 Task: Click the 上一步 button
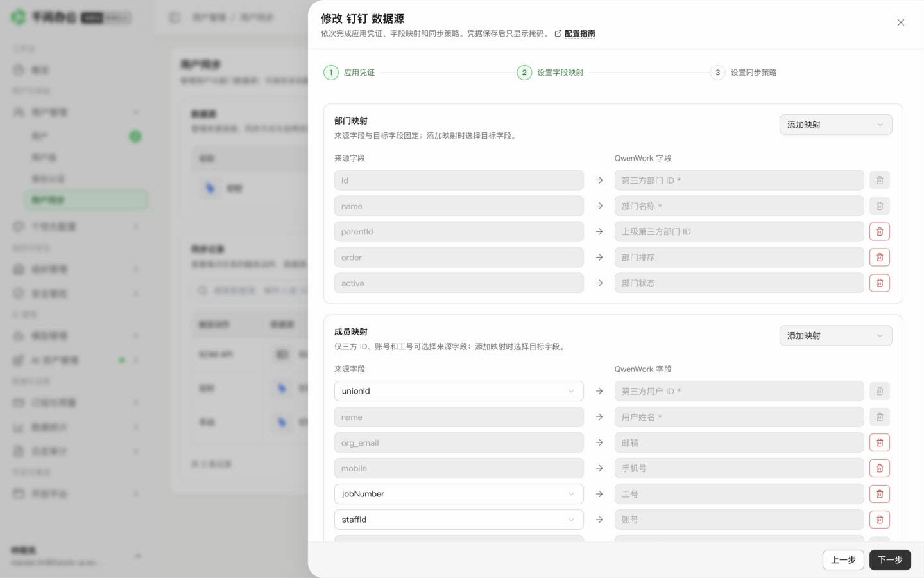point(843,560)
